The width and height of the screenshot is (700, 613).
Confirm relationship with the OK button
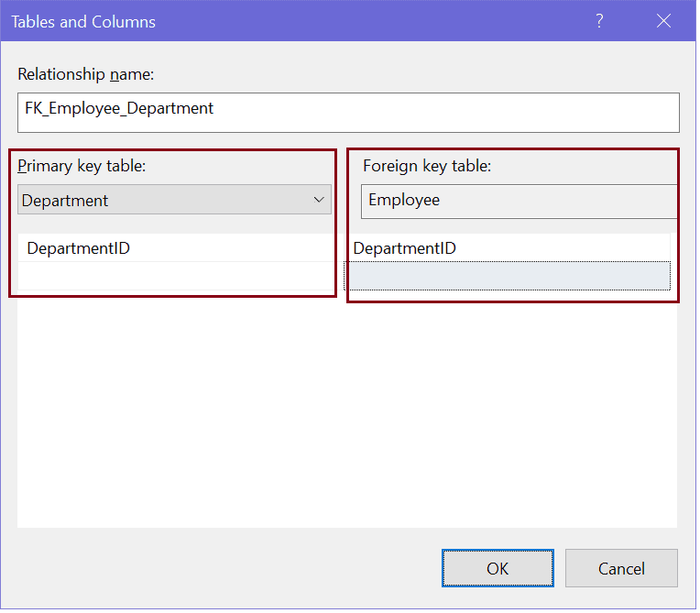tap(498, 568)
